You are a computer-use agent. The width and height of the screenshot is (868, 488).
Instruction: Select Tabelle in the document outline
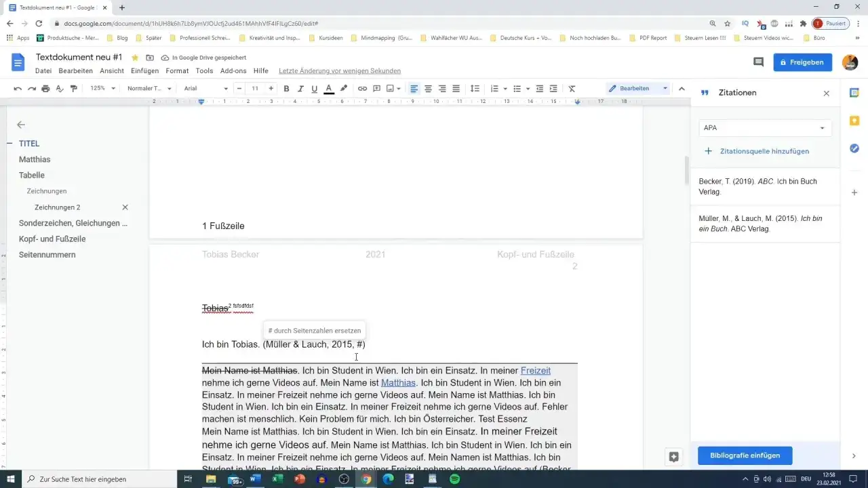click(x=31, y=175)
